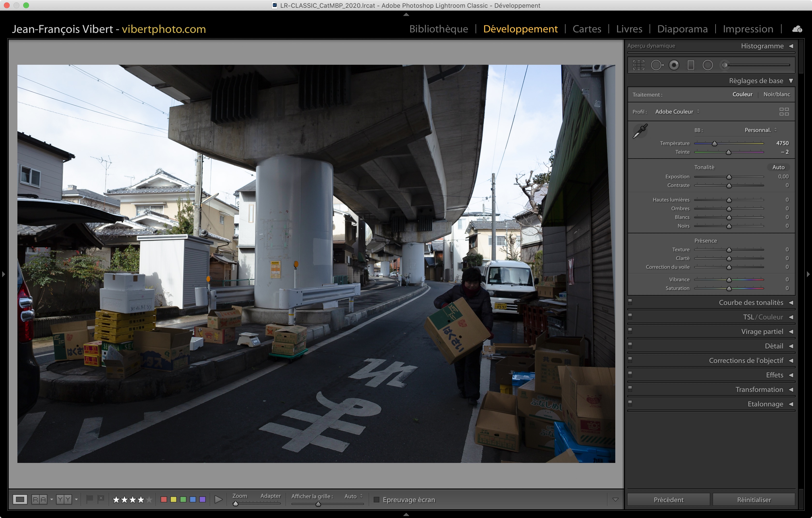Choose the Graduated Filter tool
The height and width of the screenshot is (518, 812).
(x=691, y=65)
